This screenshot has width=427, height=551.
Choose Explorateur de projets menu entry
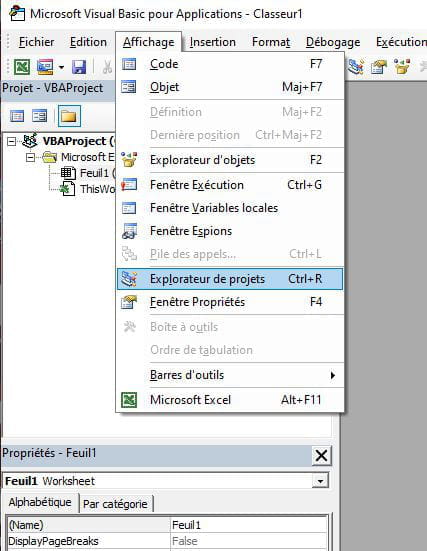[230, 279]
